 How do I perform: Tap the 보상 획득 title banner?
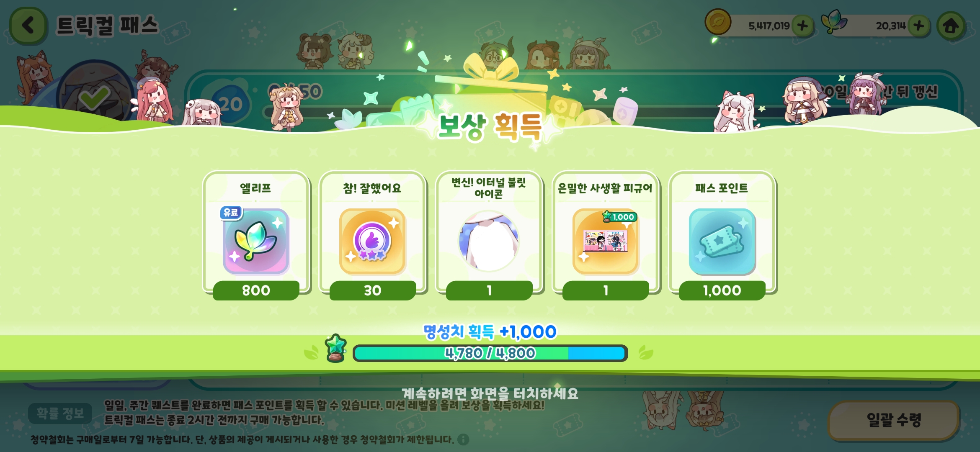pos(490,126)
